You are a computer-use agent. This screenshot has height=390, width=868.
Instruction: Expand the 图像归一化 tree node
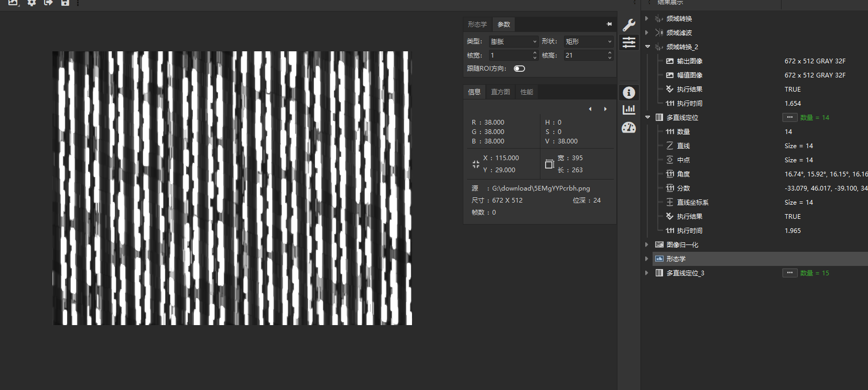[647, 244]
